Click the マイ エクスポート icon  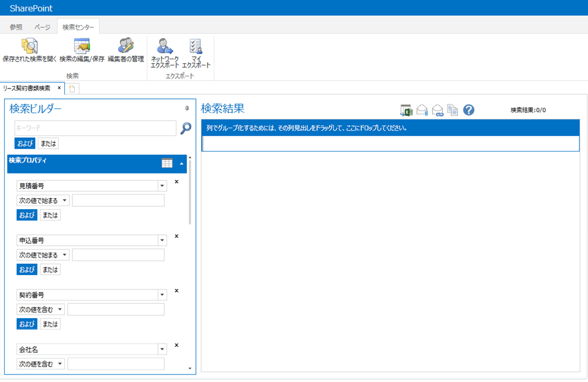coord(196,46)
